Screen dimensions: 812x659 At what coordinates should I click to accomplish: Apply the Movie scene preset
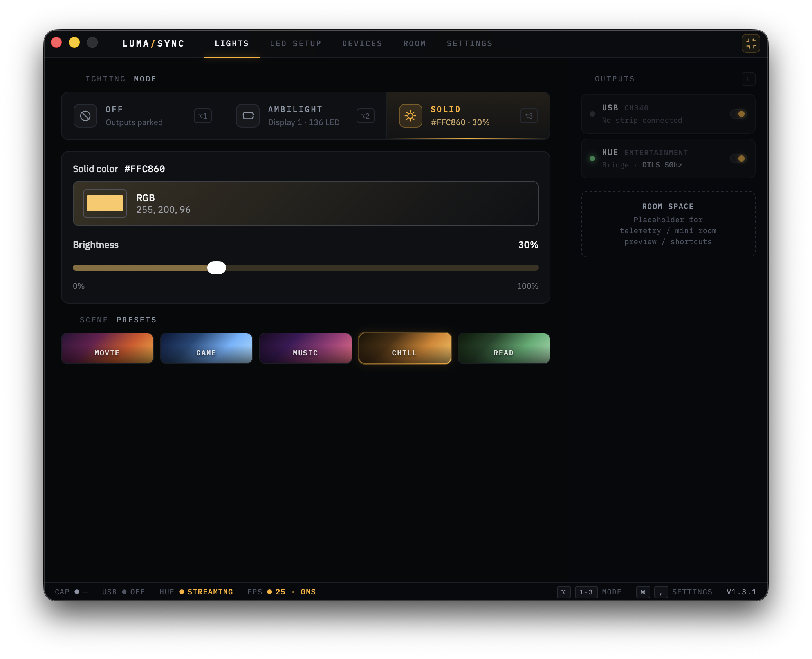pos(107,348)
